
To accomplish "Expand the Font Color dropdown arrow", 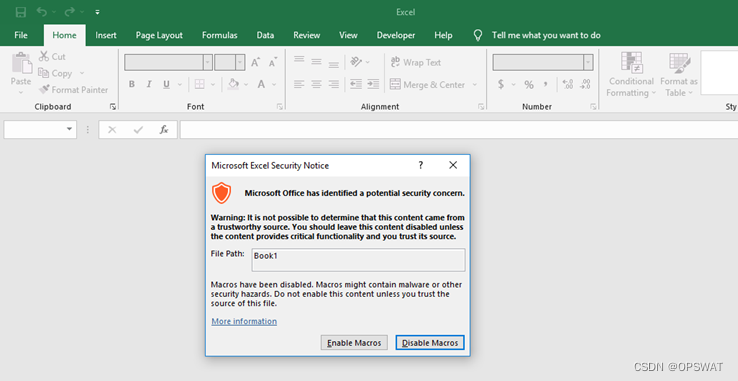I will tap(274, 85).
